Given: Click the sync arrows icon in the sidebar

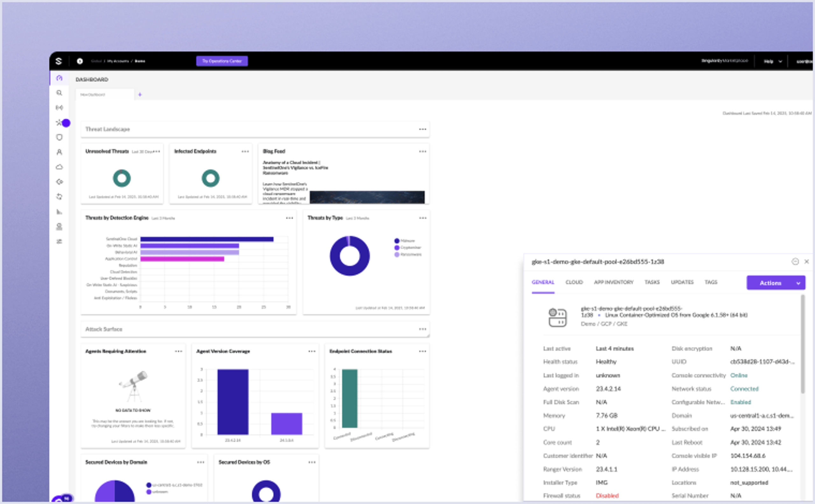Looking at the screenshot, I should tap(59, 196).
